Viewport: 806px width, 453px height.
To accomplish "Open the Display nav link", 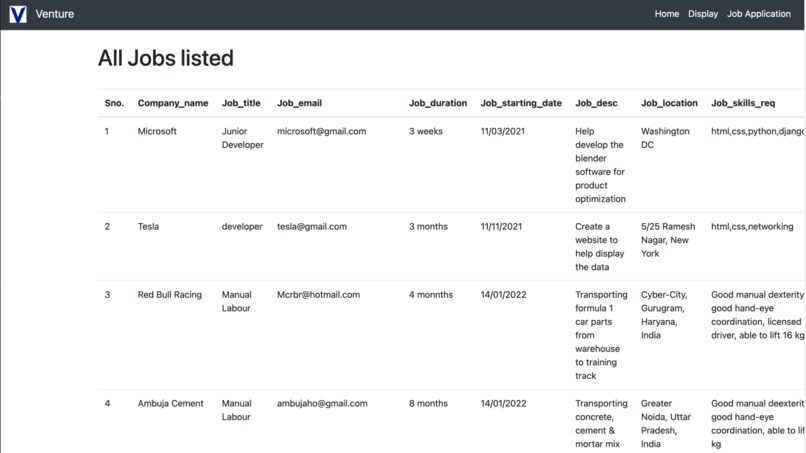I will pos(703,14).
